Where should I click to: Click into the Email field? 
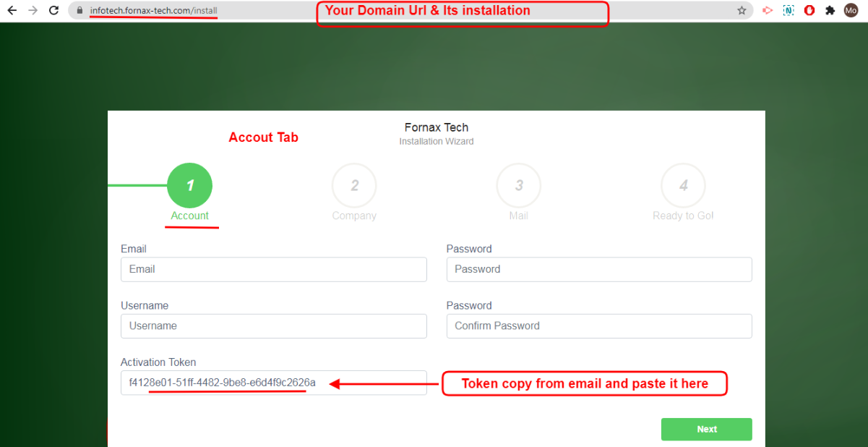pos(274,269)
